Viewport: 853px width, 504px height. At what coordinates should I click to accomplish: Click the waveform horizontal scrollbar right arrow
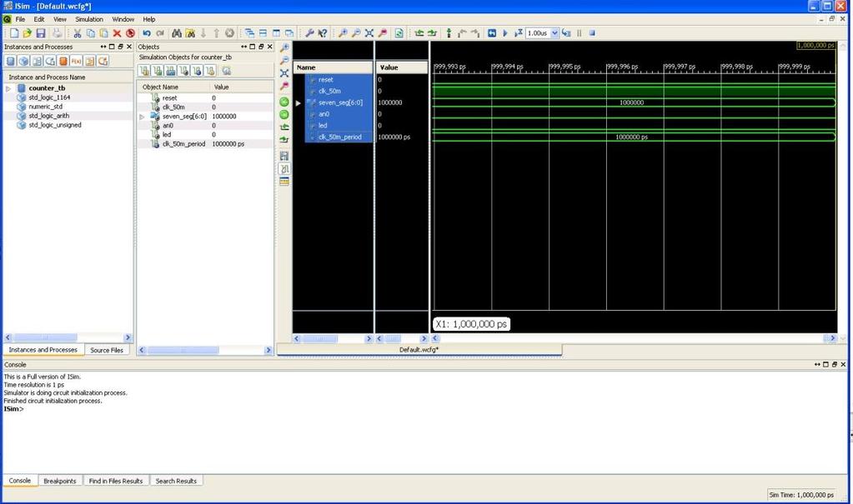click(x=832, y=338)
